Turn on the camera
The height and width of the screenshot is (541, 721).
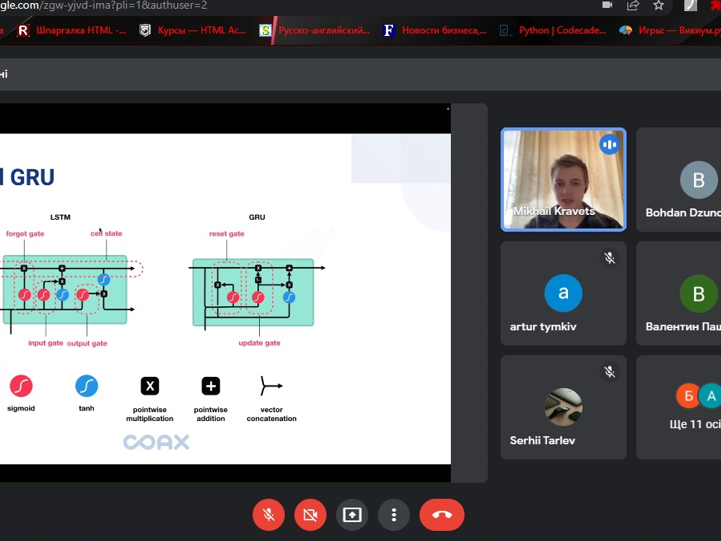pyautogui.click(x=310, y=515)
